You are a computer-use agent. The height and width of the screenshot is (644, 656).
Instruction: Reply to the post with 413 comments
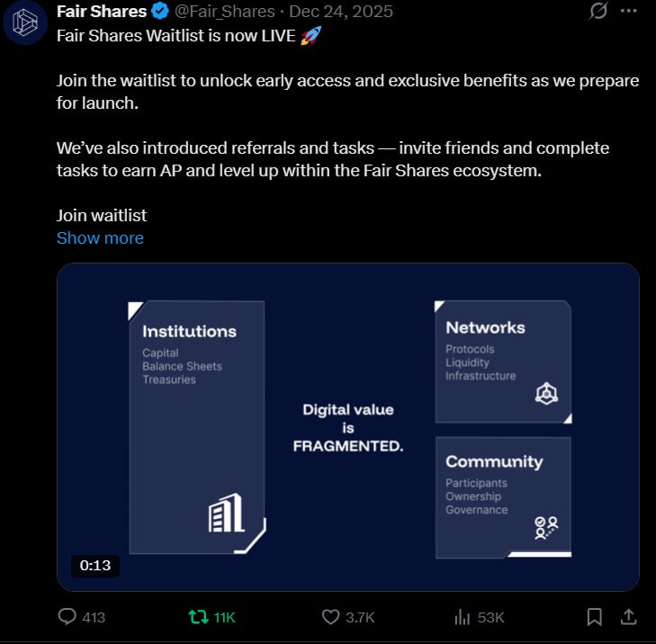tap(68, 617)
